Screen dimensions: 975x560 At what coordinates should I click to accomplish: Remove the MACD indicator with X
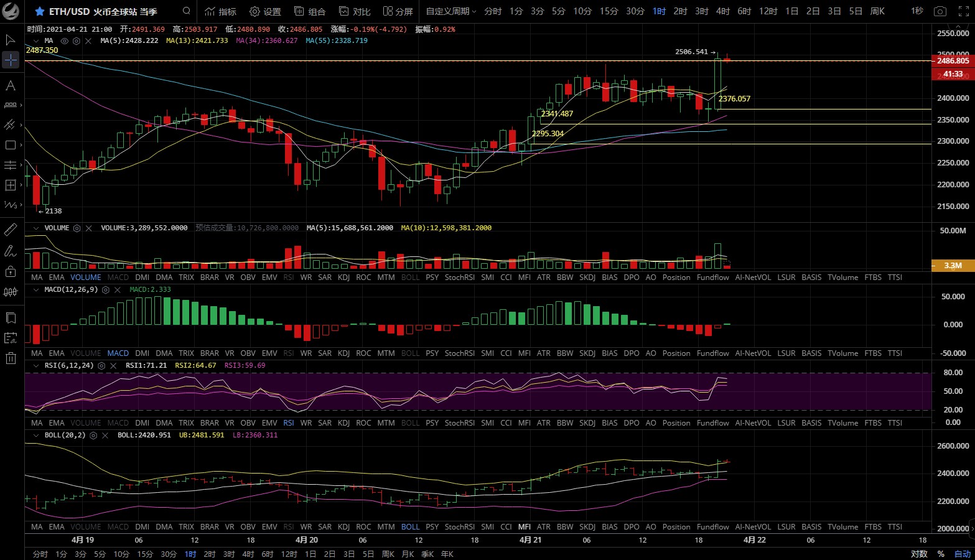pyautogui.click(x=118, y=290)
